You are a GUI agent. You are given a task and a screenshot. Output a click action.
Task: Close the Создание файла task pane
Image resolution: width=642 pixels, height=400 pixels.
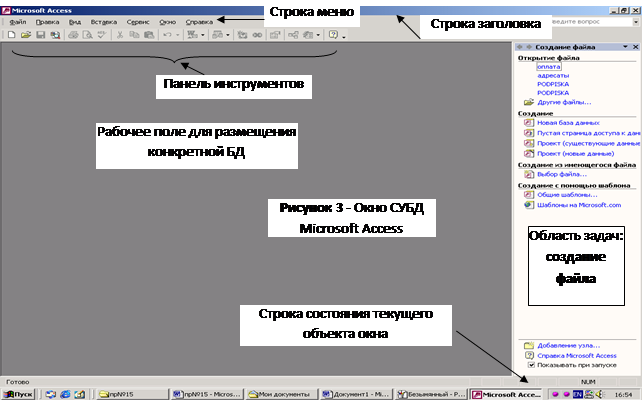click(x=635, y=47)
